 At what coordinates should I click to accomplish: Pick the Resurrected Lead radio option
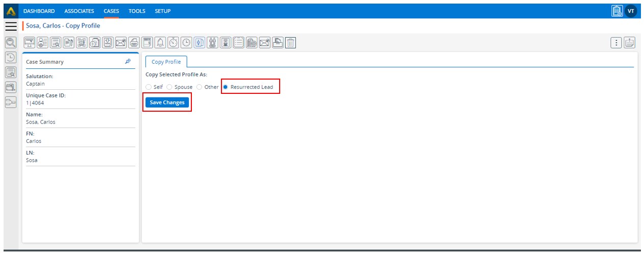point(226,87)
